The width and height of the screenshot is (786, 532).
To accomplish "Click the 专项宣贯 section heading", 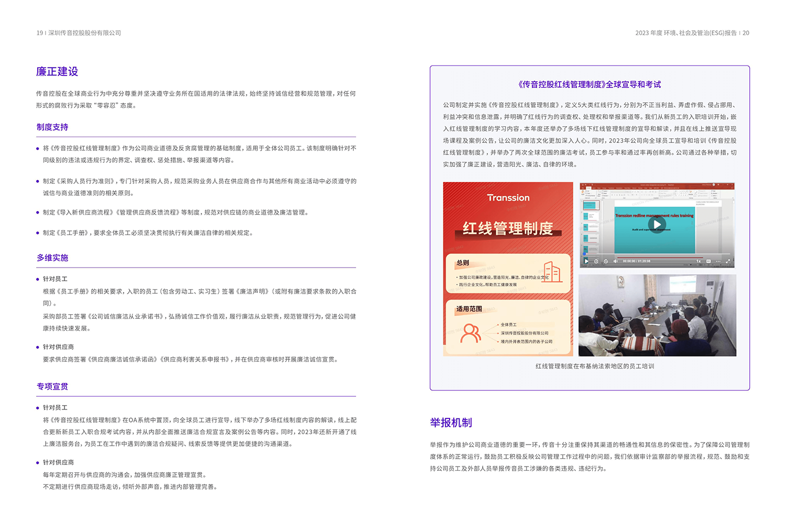I will (52, 386).
